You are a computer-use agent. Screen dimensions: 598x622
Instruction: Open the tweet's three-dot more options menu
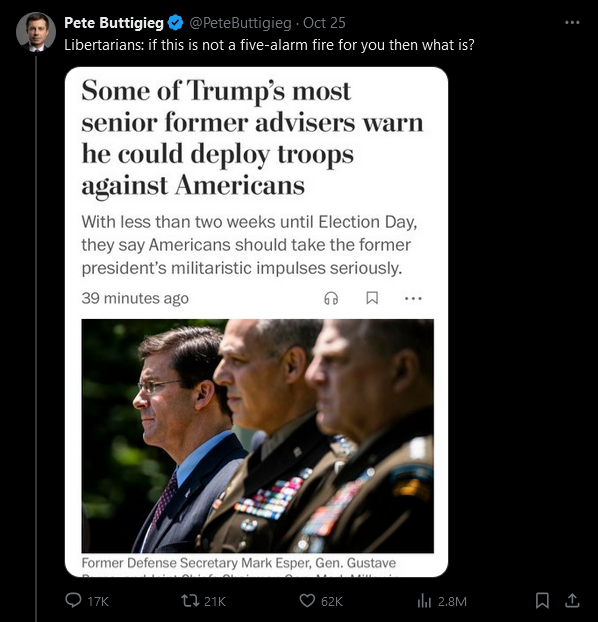point(572,23)
